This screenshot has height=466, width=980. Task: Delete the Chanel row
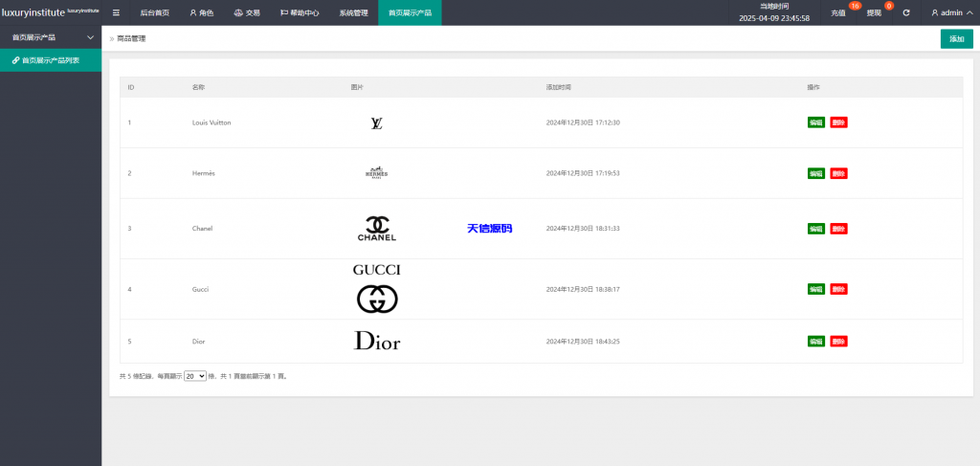pos(838,229)
